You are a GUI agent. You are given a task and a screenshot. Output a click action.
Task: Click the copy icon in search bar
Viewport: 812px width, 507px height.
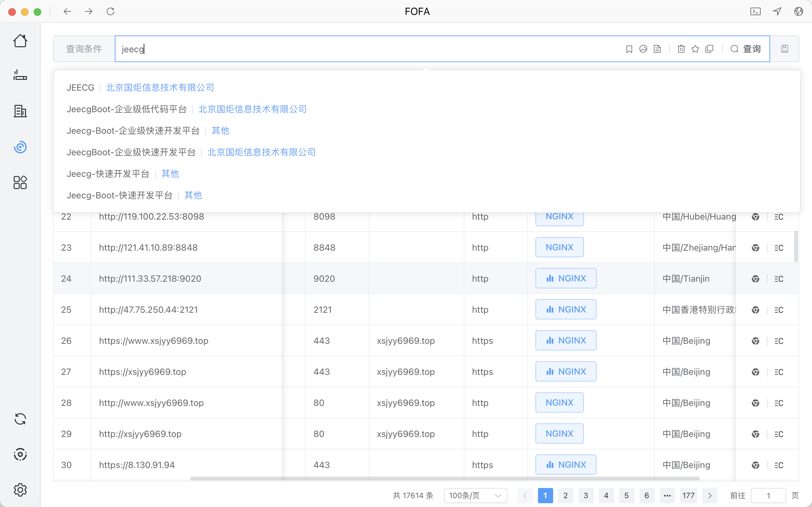click(709, 49)
